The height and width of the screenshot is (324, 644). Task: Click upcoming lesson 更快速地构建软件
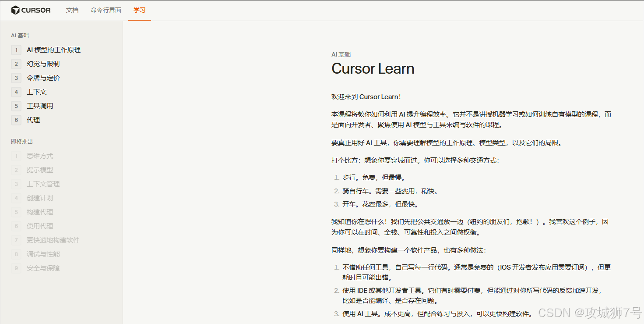point(53,240)
